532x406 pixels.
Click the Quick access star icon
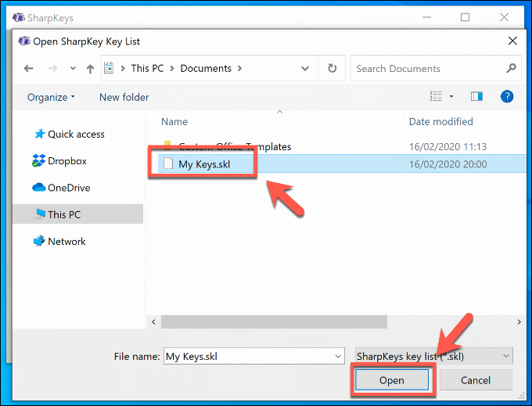point(39,134)
